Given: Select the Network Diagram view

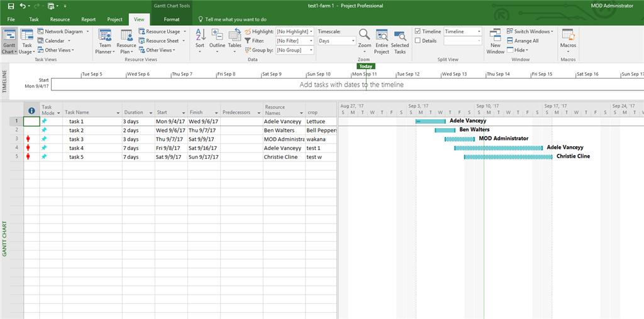Looking at the screenshot, I should (63, 31).
